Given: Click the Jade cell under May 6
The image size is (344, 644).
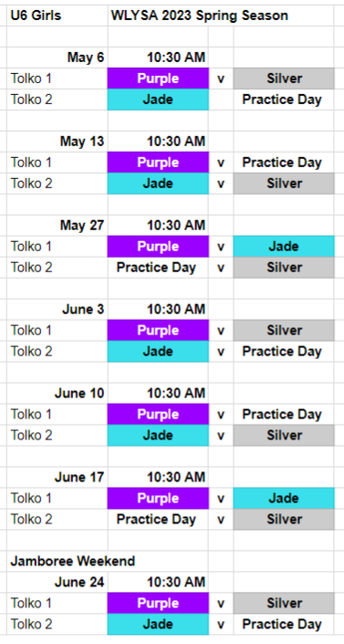Looking at the screenshot, I should 158,100.
